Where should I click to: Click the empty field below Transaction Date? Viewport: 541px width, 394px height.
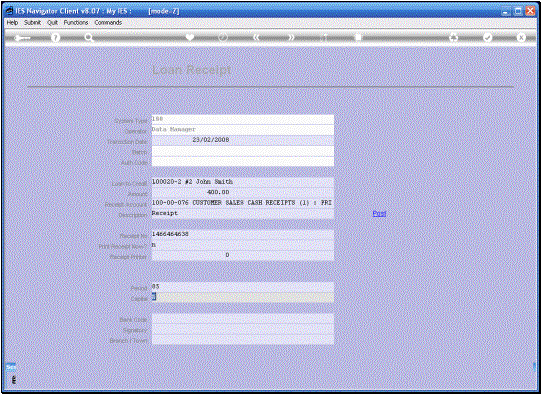point(243,151)
